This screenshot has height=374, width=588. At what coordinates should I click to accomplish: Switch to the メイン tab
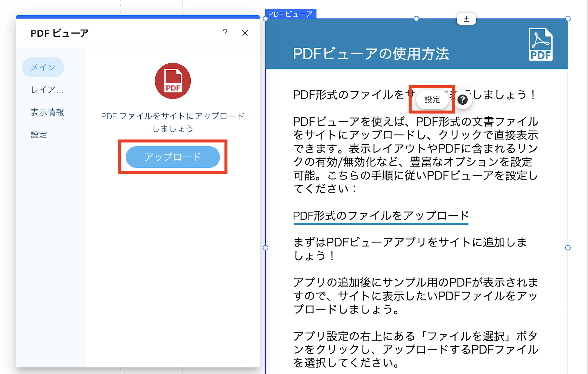[43, 67]
